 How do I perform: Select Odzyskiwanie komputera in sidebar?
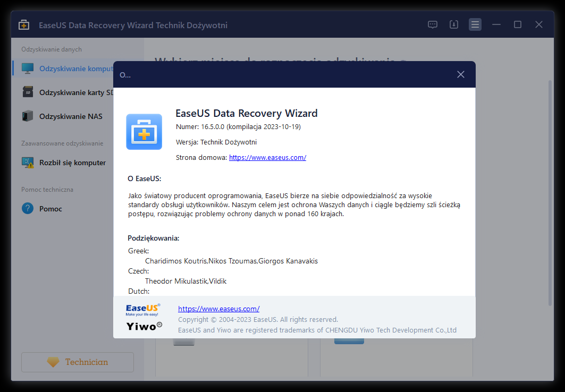click(63, 69)
